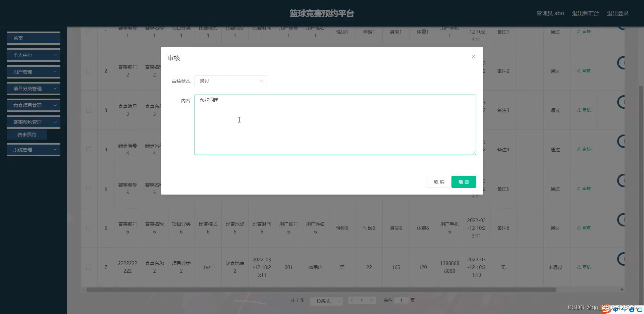Click the 审核 edit icon for 备注3 row

(x=584, y=110)
